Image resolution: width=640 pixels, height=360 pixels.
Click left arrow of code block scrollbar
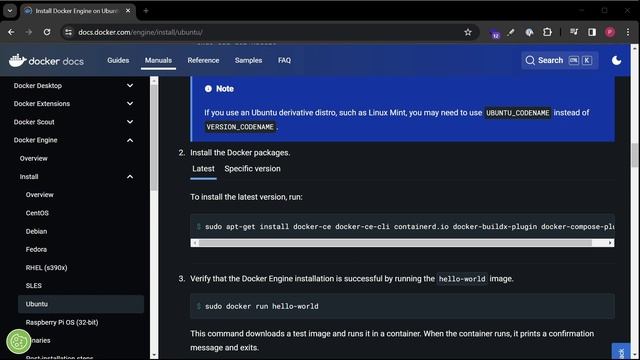pyautogui.click(x=195, y=243)
